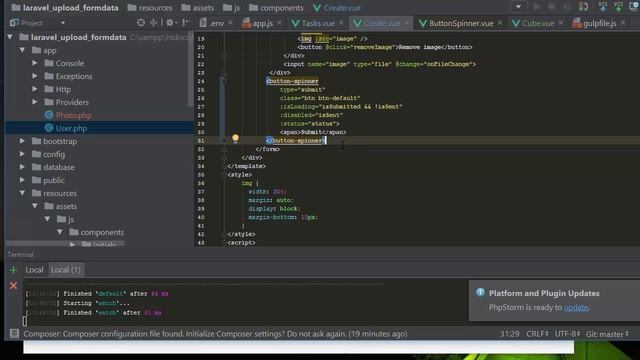
Task: Click the info icon in update notification
Action: click(480, 292)
